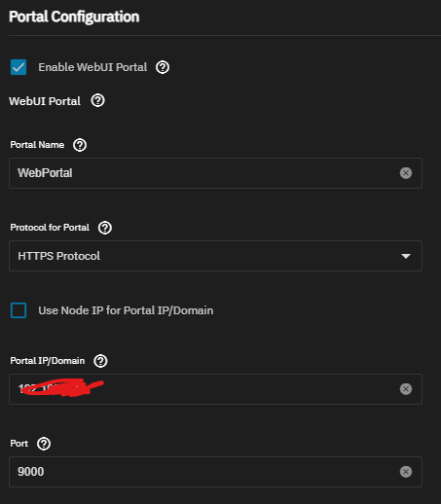Click the Portal Configuration section heading
Screen dimensions: 441x504
(74, 17)
